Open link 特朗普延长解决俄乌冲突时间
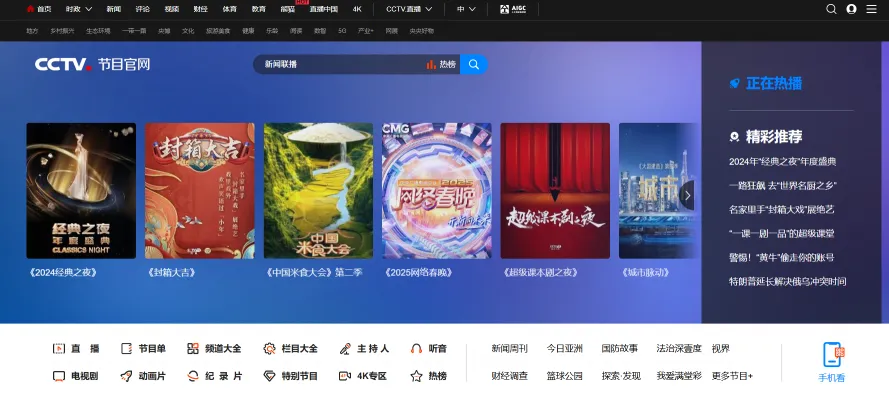 point(788,282)
